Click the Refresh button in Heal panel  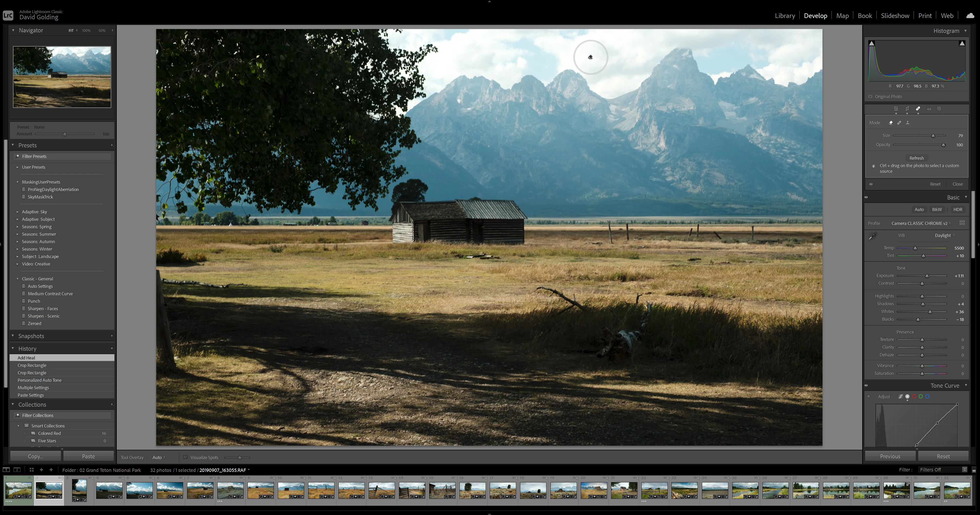point(916,158)
